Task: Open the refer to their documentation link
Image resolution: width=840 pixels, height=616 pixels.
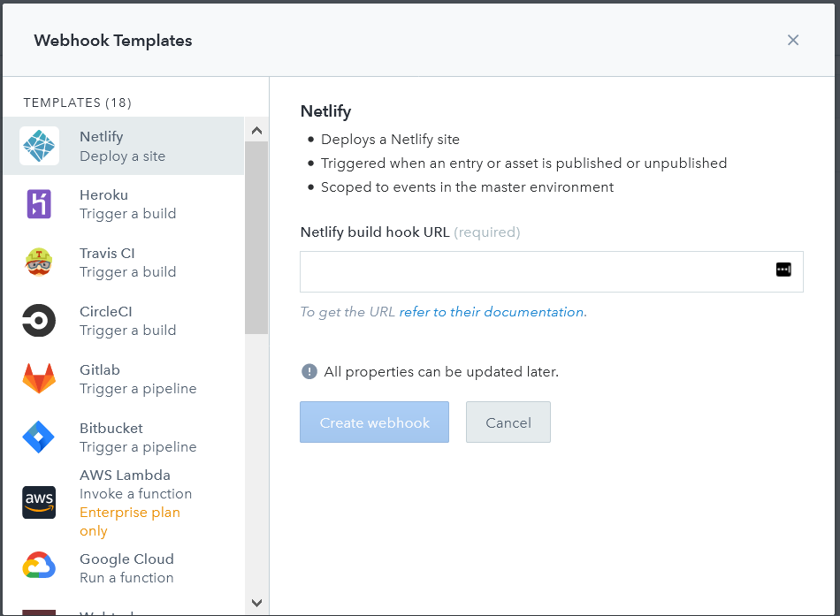Action: [492, 312]
